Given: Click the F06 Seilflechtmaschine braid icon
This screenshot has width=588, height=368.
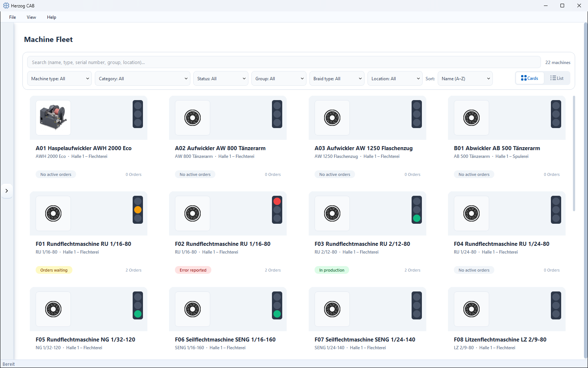Looking at the screenshot, I should (193, 309).
